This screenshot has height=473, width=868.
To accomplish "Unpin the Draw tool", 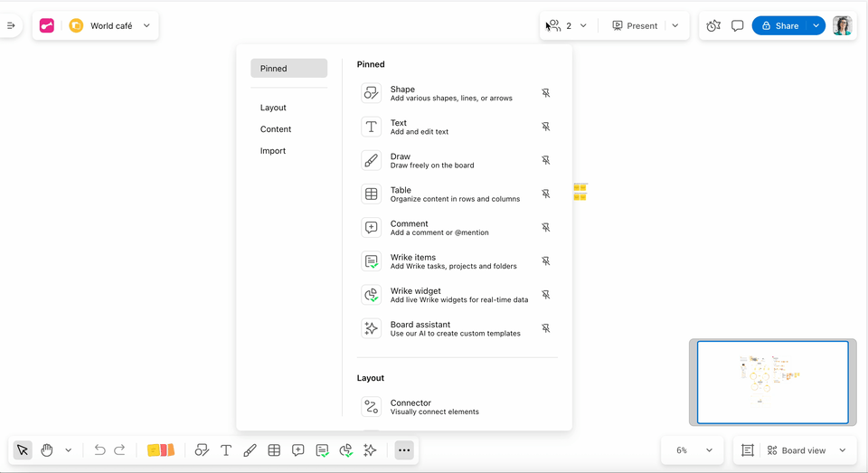I will coord(546,160).
